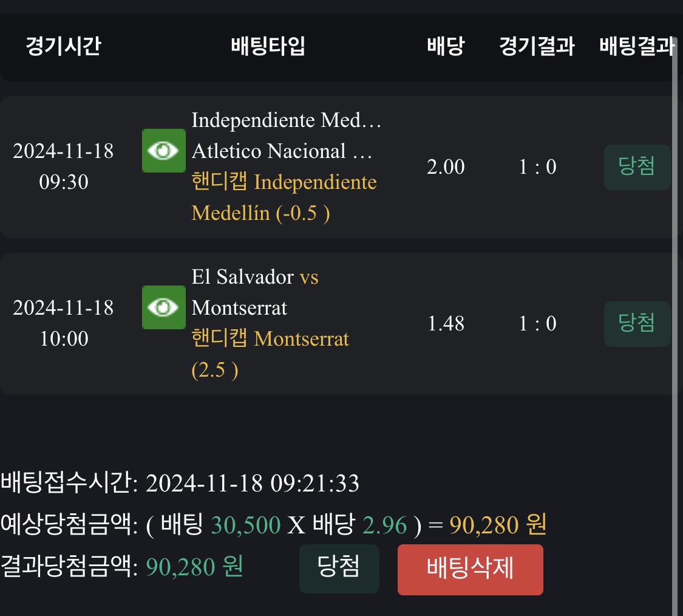Viewport: 683px width, 616px height.
Task: Select 핸디캡 Independiente Medellín (-0.5) bet text
Action: [284, 198]
